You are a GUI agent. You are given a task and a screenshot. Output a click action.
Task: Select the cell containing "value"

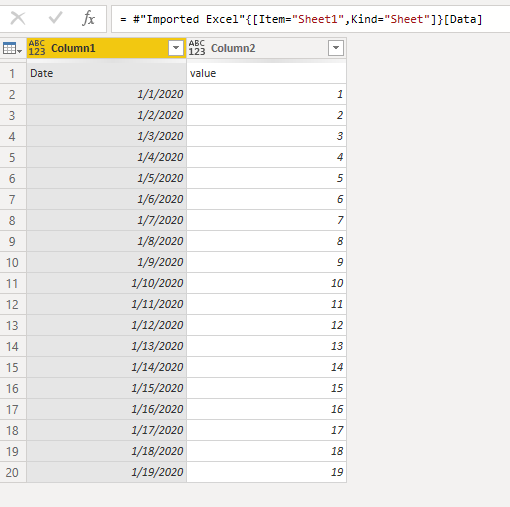[266, 73]
